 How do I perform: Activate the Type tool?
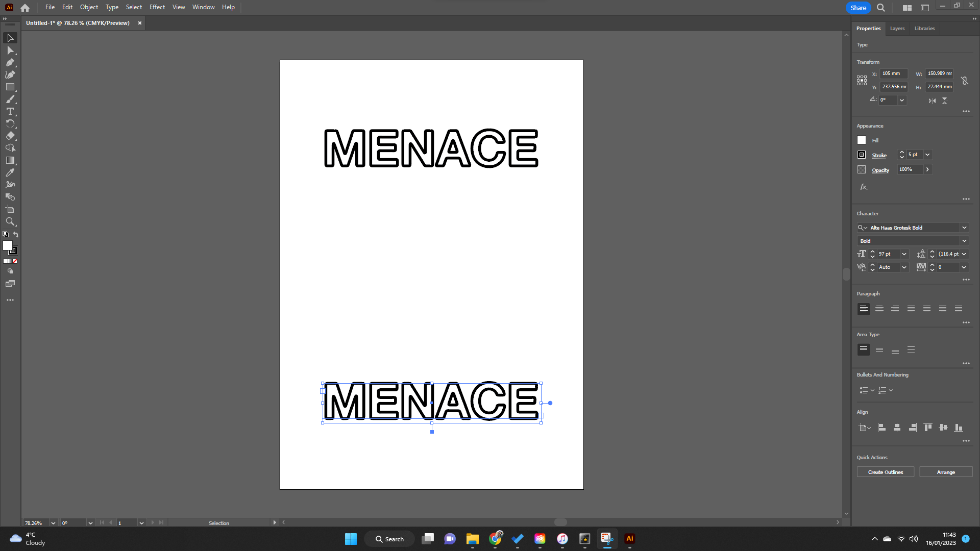pyautogui.click(x=10, y=112)
